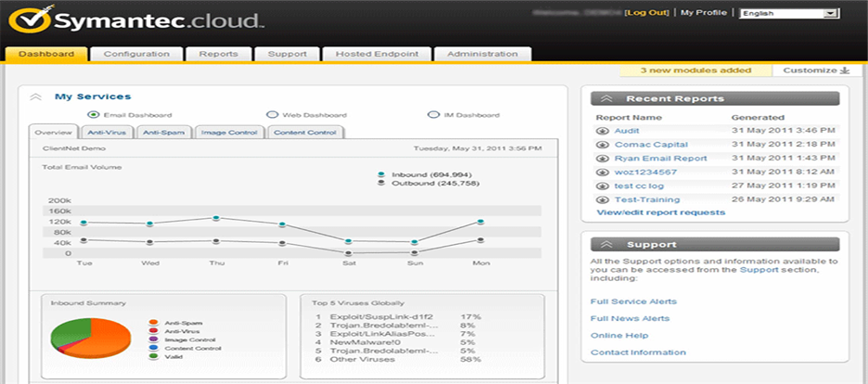868x384 pixels.
Task: Select the Web Dashboard radio button
Action: click(272, 115)
